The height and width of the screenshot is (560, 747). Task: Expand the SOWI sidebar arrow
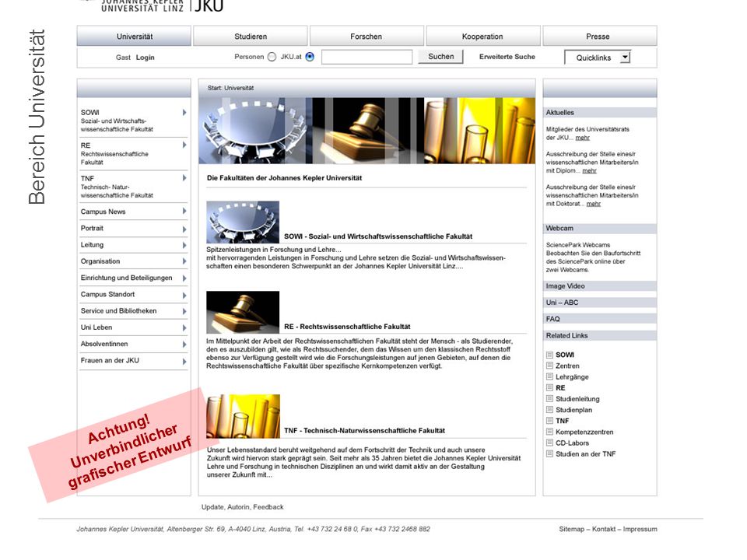pos(184,112)
